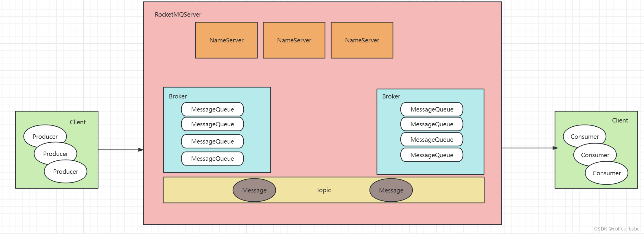Choose top MessageQueue in the right Broker
Image resolution: width=644 pixels, height=234 pixels.
(x=432, y=109)
